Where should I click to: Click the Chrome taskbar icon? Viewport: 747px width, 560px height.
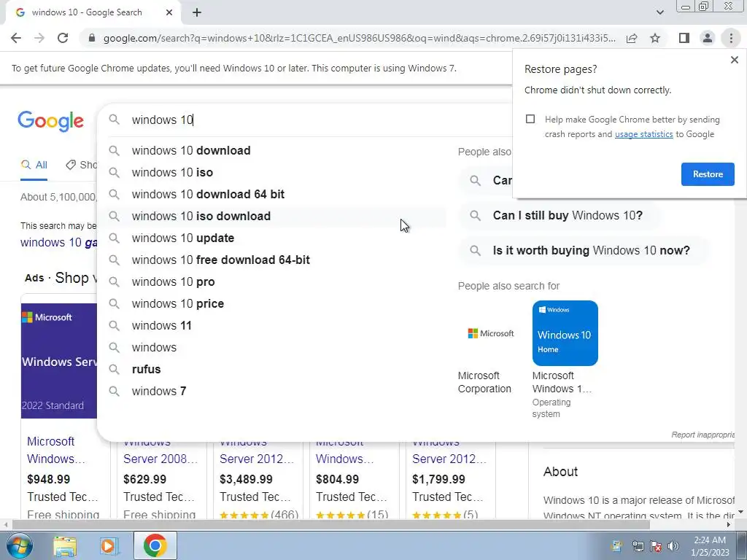155,545
